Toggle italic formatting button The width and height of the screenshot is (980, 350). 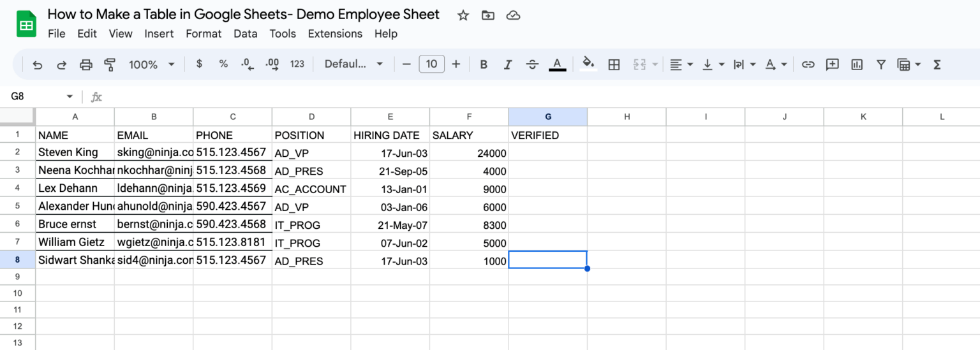[x=508, y=64]
